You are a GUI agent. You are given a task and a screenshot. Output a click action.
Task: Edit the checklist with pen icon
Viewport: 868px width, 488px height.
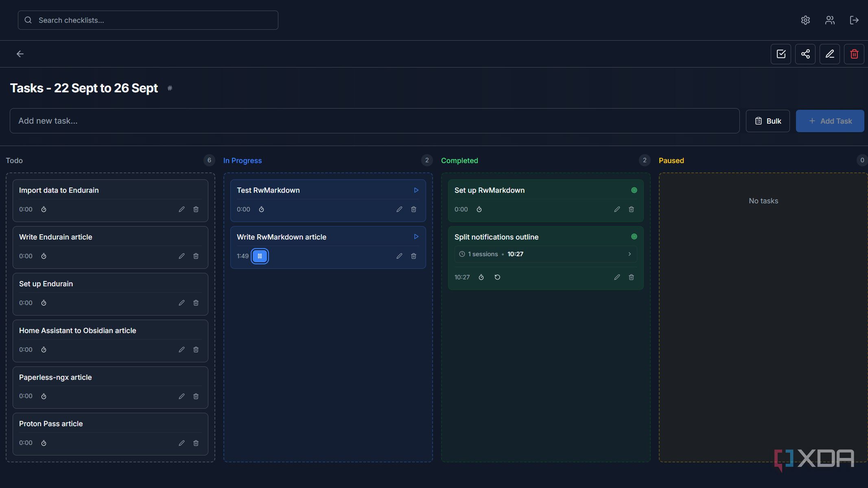click(x=830, y=54)
